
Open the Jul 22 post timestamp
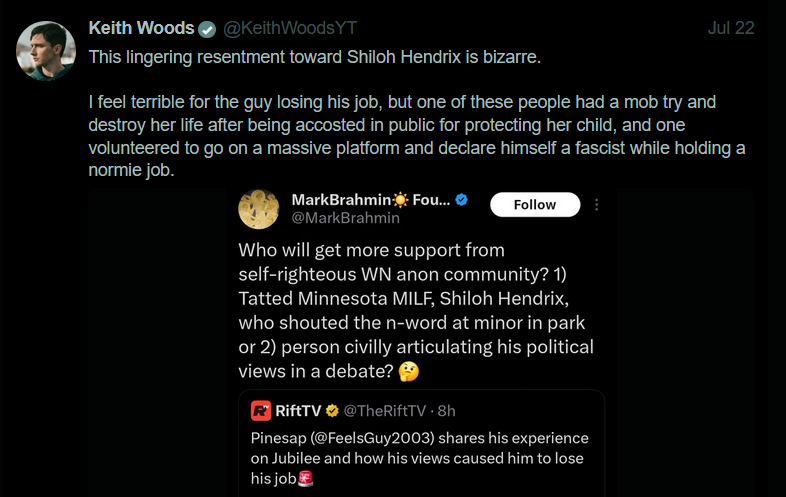pyautogui.click(x=731, y=28)
